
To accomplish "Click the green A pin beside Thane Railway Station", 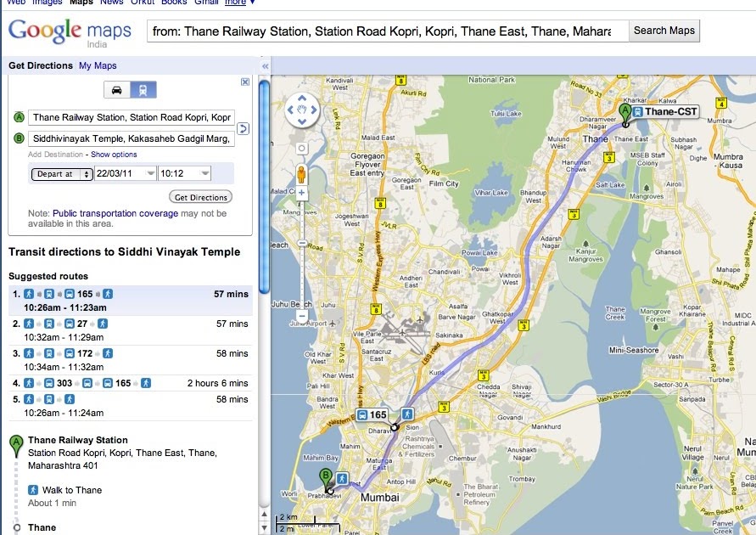I will 16,446.
